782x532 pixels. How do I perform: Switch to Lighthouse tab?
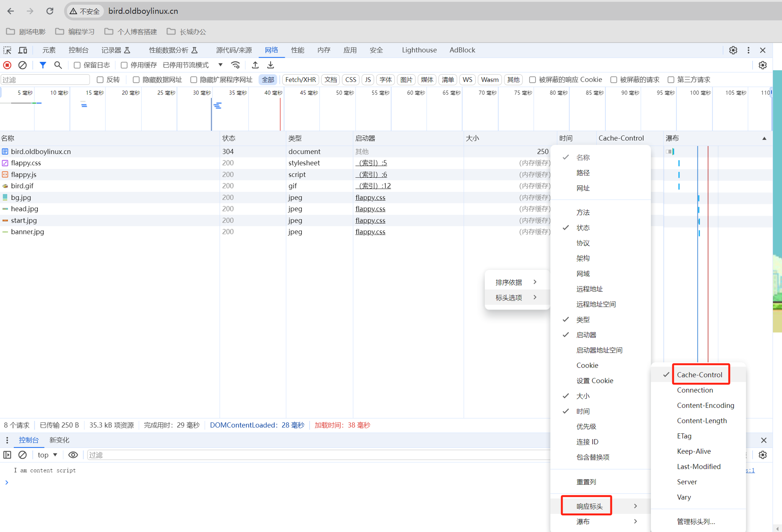click(419, 50)
